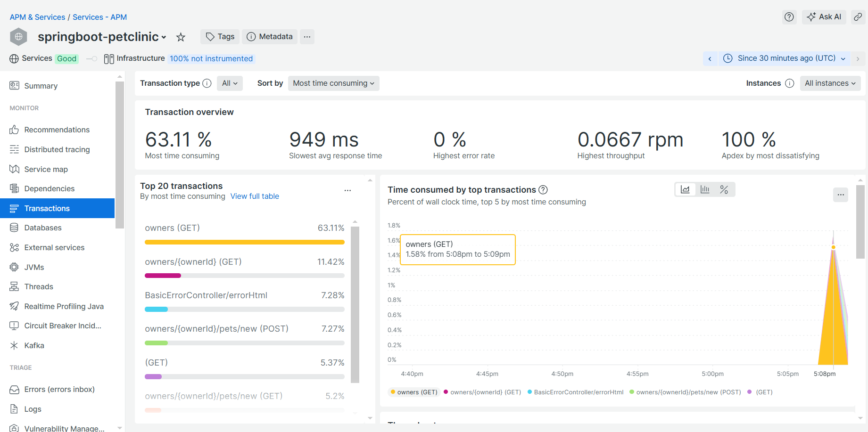The image size is (868, 432).
Task: Toggle the purple (GET) legend series
Action: (x=760, y=392)
